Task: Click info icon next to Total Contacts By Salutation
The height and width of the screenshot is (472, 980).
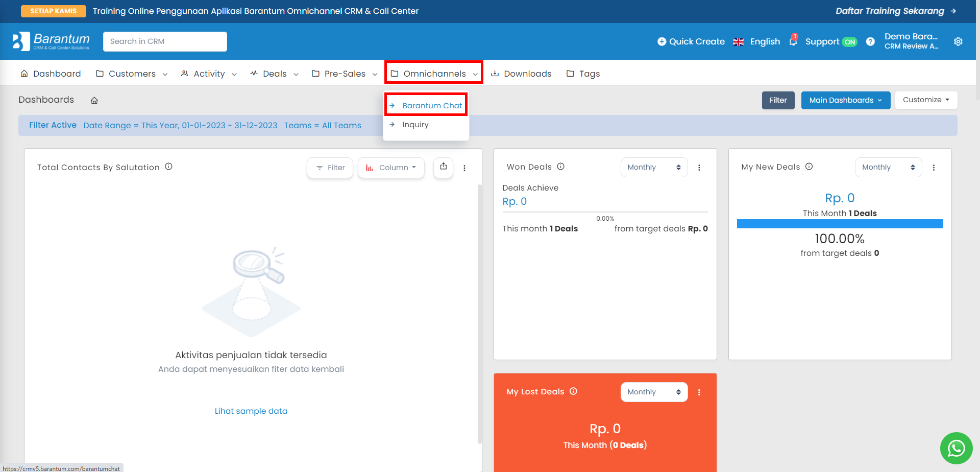Action: pos(168,167)
